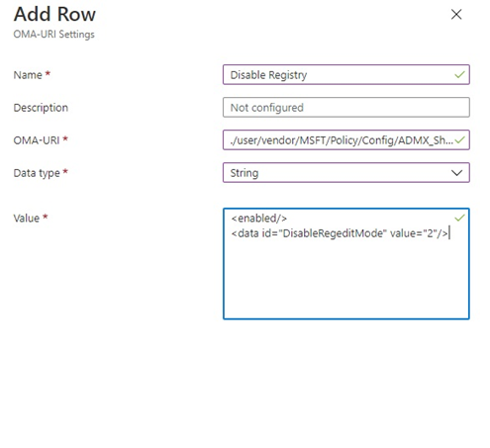Click the green validation checkmark in Name field
This screenshot has width=490, height=448.
[459, 75]
